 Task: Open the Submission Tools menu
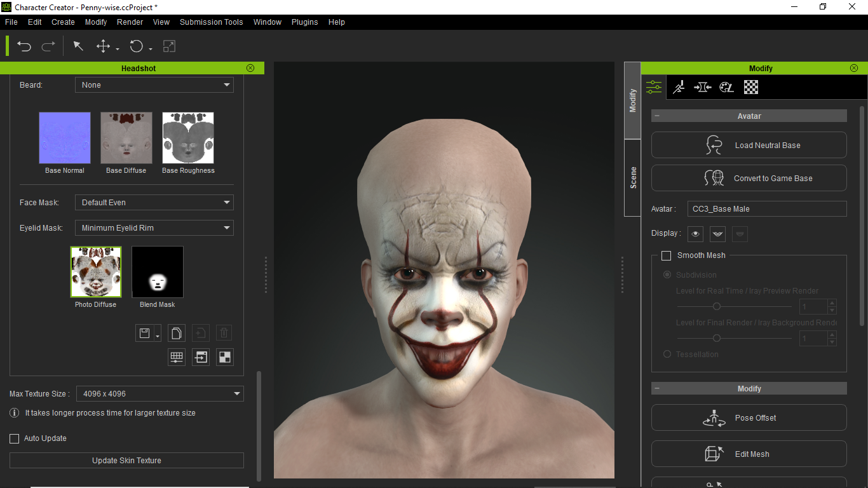(x=211, y=22)
